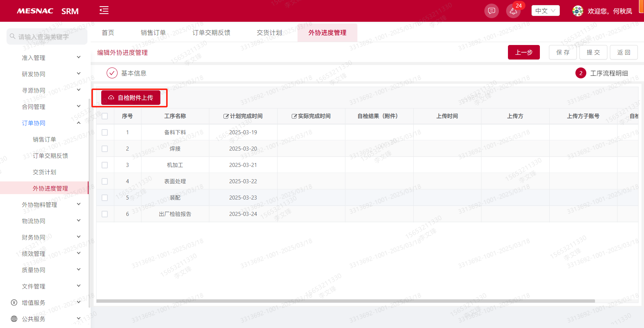Click the 2025-03-19 planned date cell
644x328 pixels.
click(243, 132)
